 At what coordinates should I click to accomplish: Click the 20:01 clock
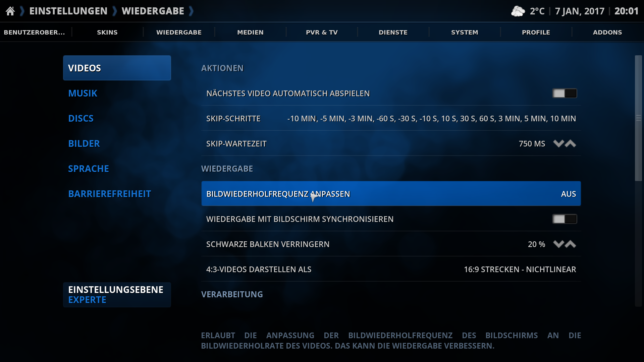[626, 11]
